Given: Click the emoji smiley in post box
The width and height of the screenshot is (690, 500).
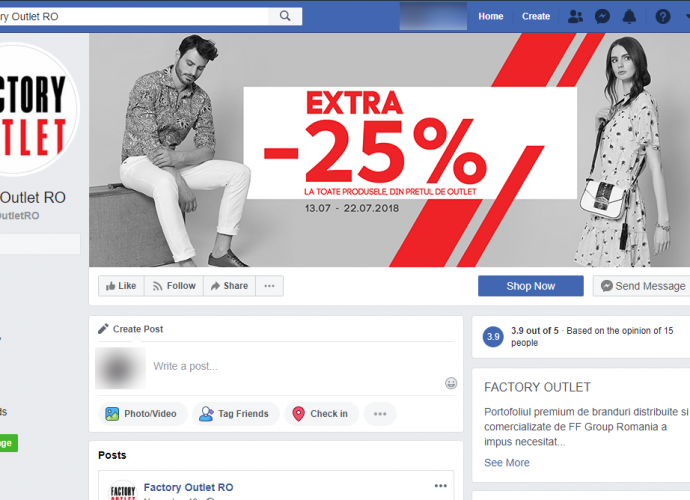Looking at the screenshot, I should point(451,383).
